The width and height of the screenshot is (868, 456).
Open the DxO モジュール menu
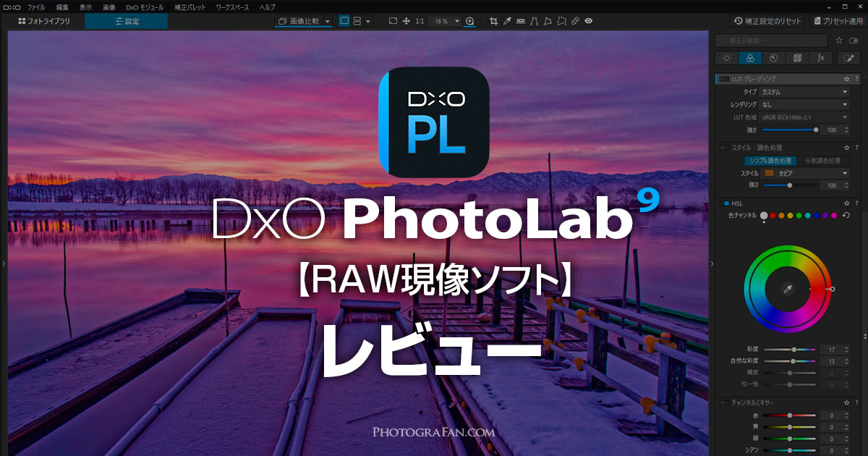(x=145, y=7)
